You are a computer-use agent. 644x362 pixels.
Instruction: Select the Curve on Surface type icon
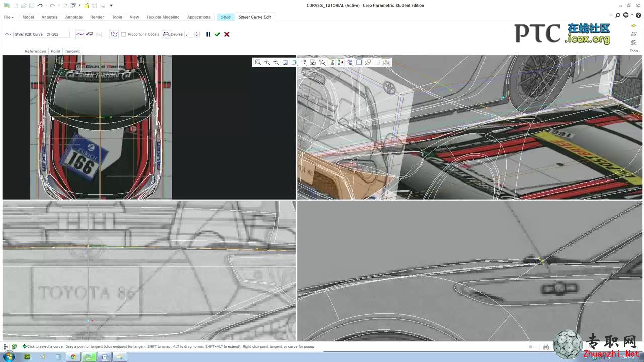tap(99, 34)
